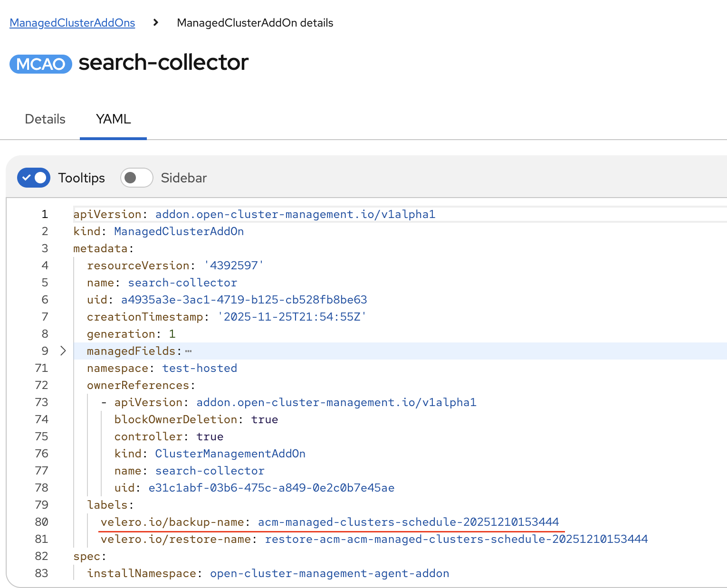Disable the Tooltips toggle
The height and width of the screenshot is (588, 727).
34,178
